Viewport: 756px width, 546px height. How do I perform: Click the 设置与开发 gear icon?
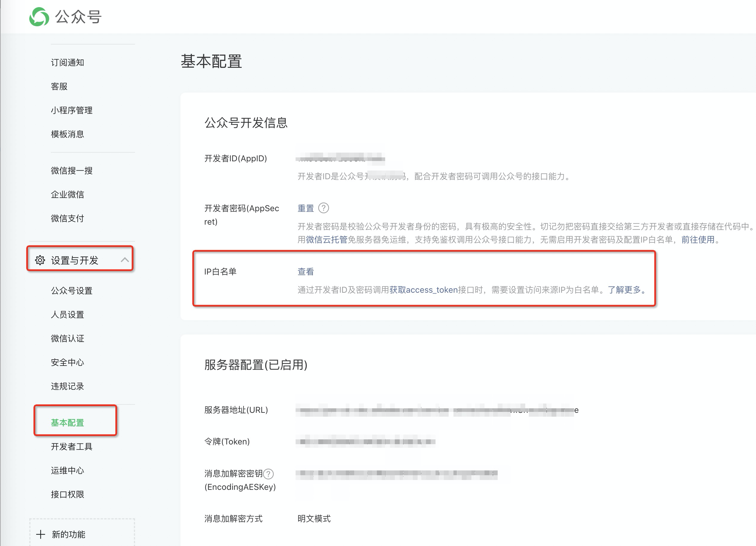40,260
